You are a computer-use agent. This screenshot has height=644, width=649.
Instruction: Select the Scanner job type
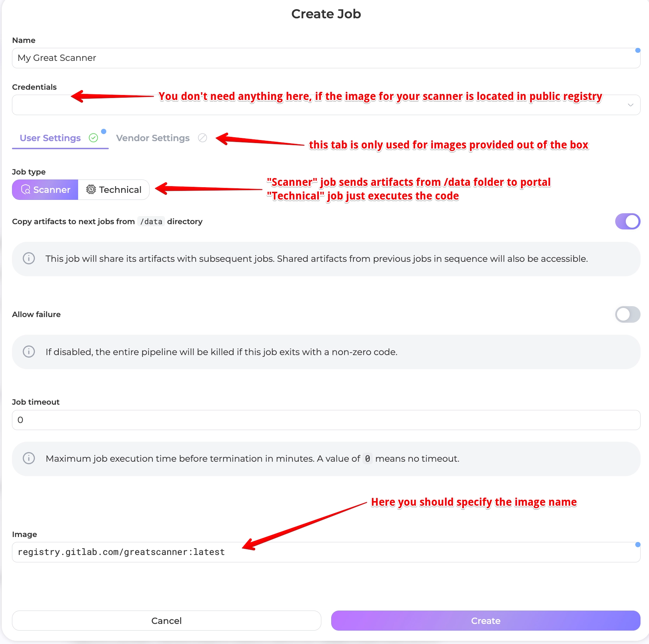[x=45, y=190]
